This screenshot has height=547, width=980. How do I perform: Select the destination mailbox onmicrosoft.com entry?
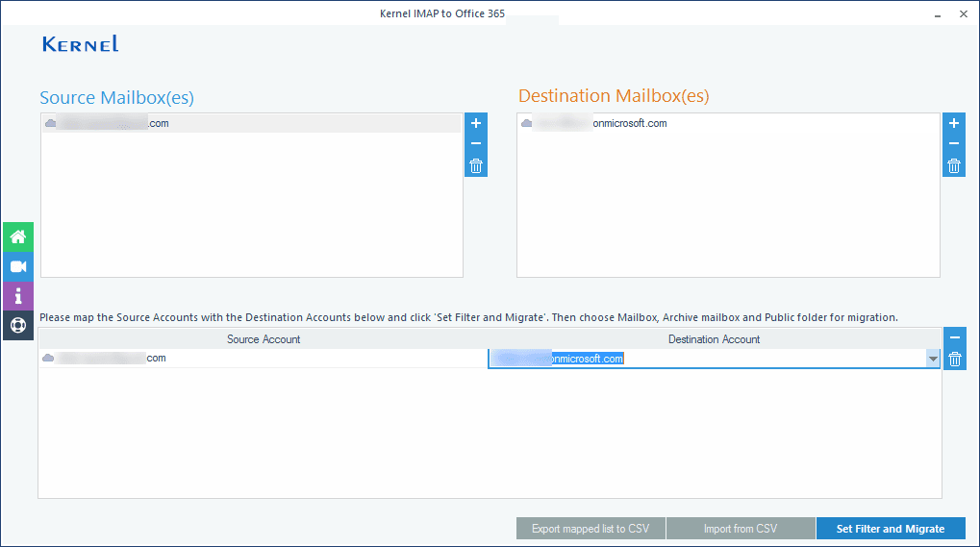coord(728,123)
